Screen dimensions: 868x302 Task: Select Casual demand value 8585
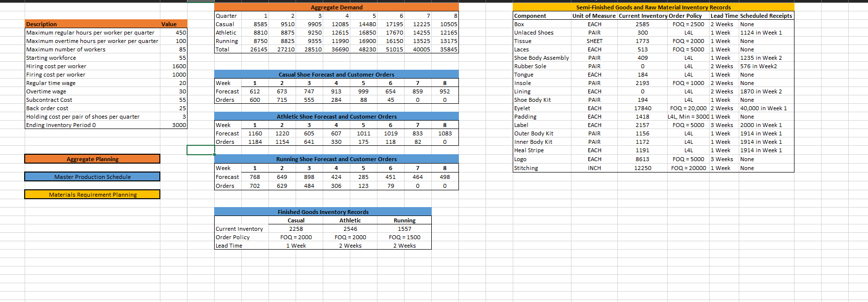pos(255,24)
